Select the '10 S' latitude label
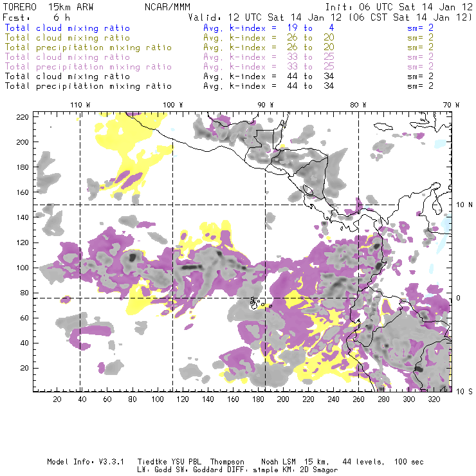 (x=464, y=392)
